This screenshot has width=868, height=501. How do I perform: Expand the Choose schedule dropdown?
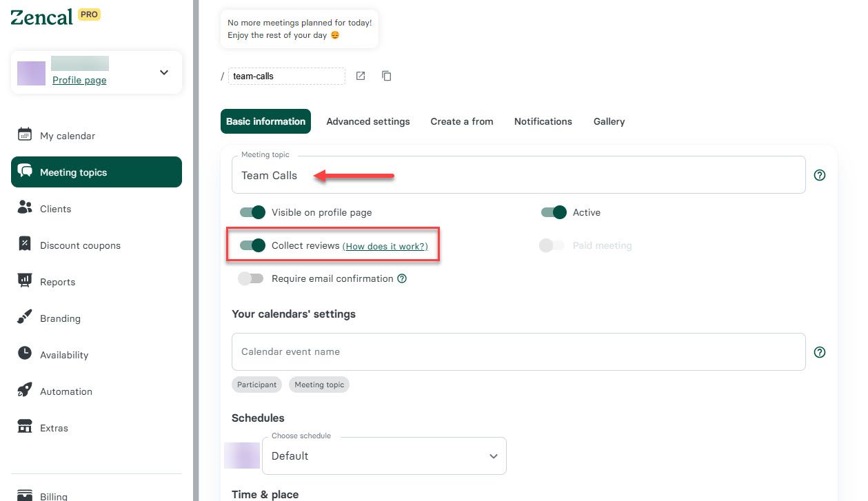point(384,456)
